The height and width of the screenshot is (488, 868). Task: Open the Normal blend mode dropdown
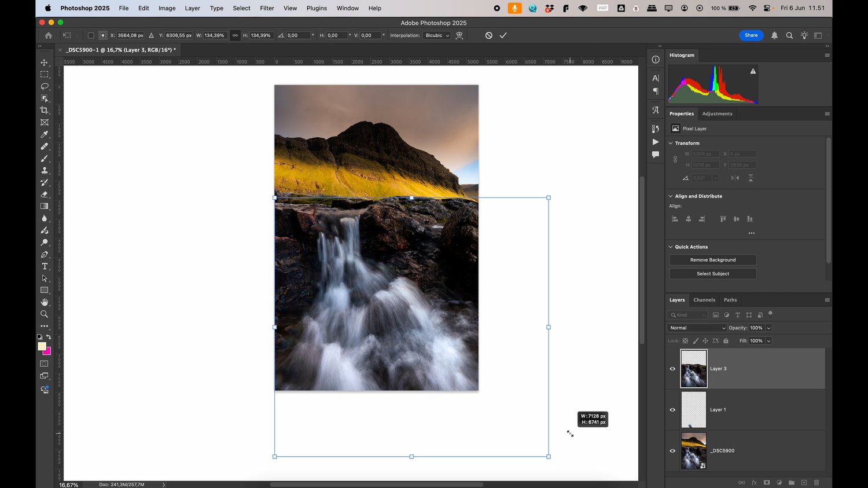pyautogui.click(x=697, y=328)
